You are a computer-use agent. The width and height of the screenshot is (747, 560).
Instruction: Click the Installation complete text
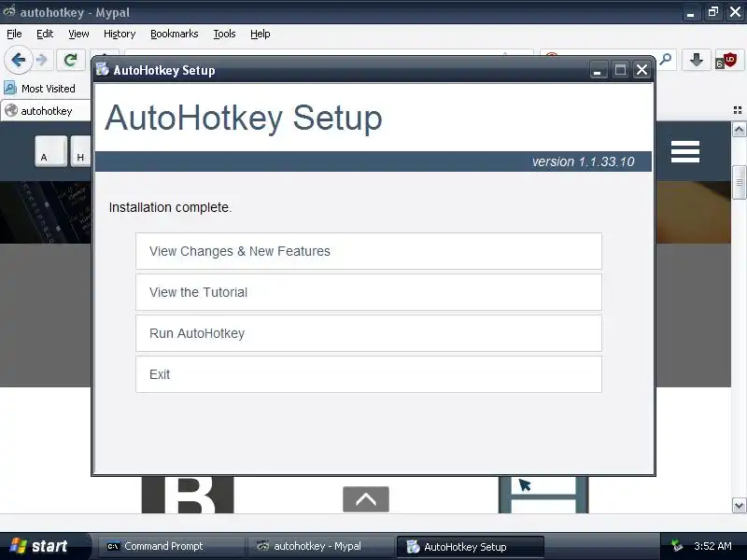(x=170, y=207)
